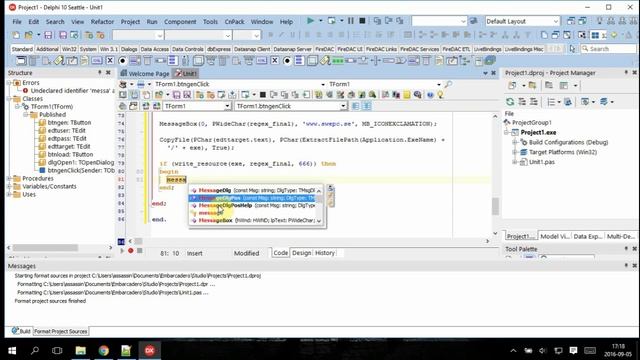Viewport: 640px width, 360px height.
Task: Click the magnifier icon beside the TForm1 combo
Action: click(x=448, y=84)
